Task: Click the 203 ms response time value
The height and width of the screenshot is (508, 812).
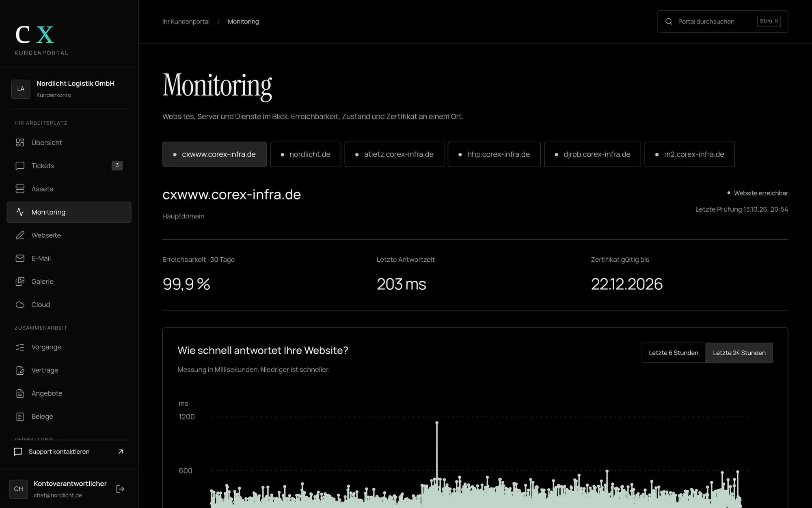Action: click(x=401, y=284)
